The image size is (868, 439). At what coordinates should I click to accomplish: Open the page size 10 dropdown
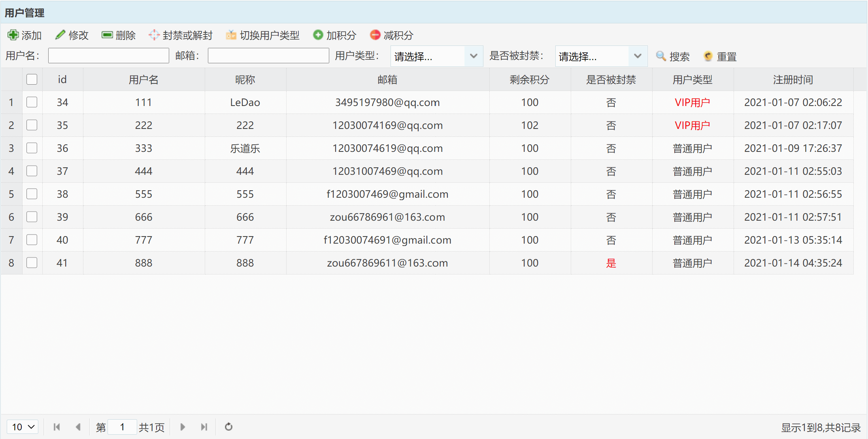23,427
